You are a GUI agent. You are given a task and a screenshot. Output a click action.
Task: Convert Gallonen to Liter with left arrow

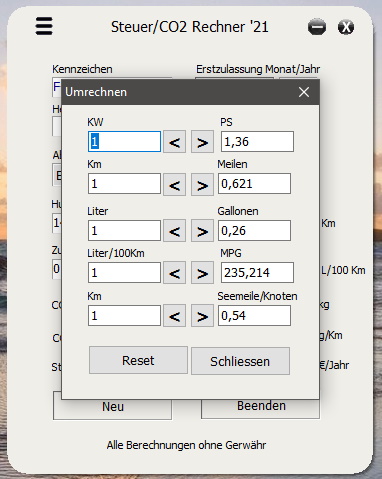point(174,231)
